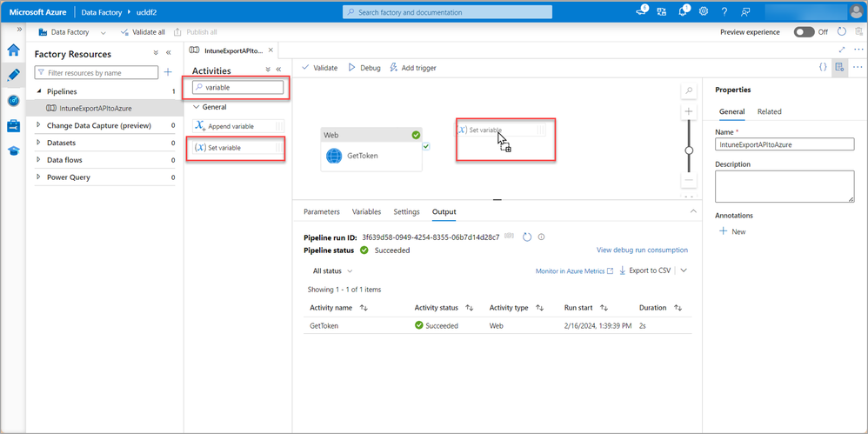
Task: Select the Set variable activity in list
Action: coord(238,148)
